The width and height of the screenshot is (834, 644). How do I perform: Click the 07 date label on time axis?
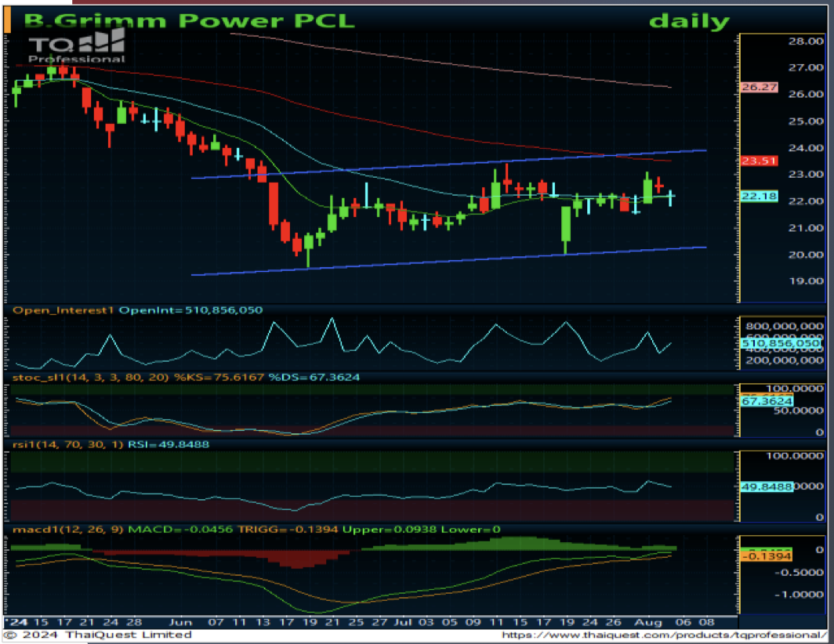[x=216, y=621]
